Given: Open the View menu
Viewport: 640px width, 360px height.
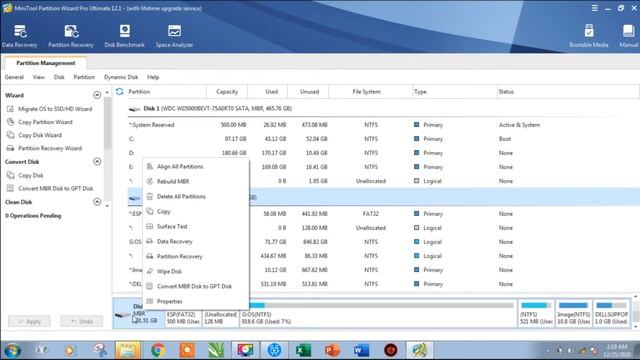Looking at the screenshot, I should tap(39, 77).
